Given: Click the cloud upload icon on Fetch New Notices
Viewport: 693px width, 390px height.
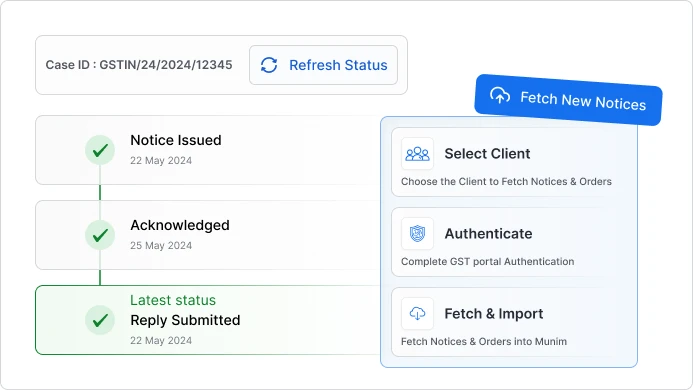Looking at the screenshot, I should pyautogui.click(x=500, y=95).
